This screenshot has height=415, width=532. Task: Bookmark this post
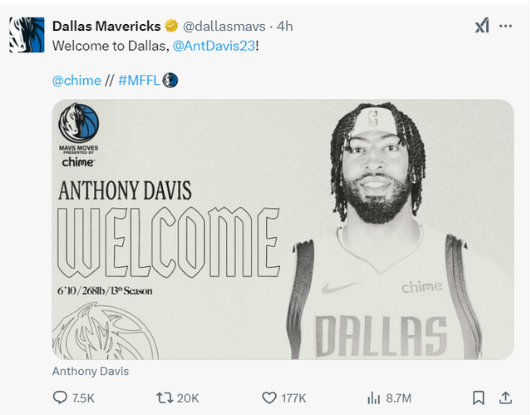479,398
